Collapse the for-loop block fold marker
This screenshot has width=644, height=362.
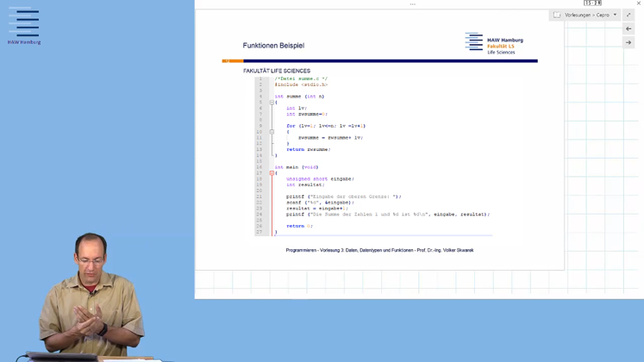point(272,132)
